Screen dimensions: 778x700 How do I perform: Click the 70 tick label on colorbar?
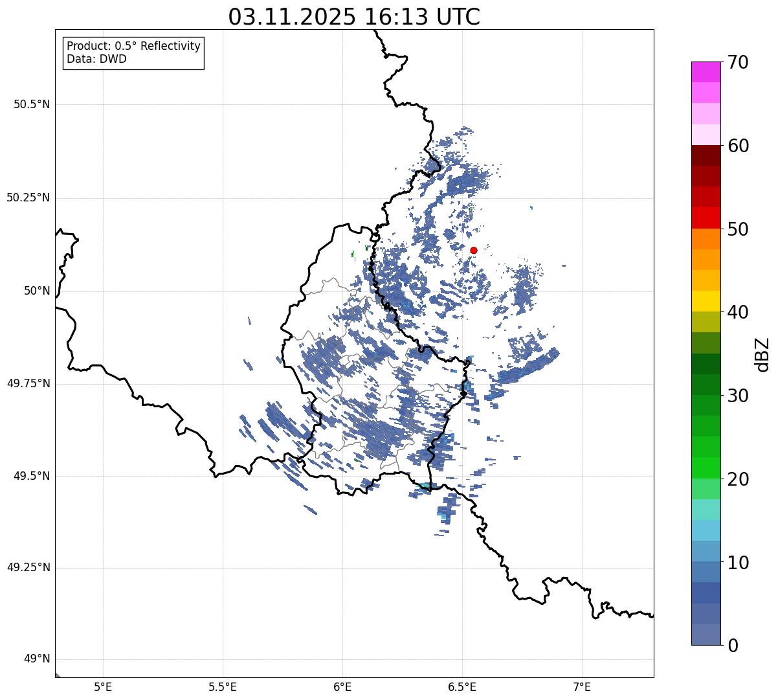737,62
